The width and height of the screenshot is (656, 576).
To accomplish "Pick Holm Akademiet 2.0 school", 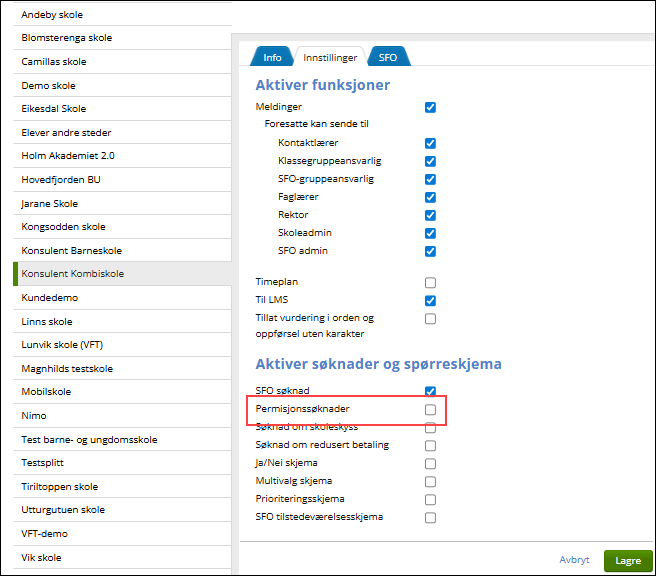I will tap(68, 156).
